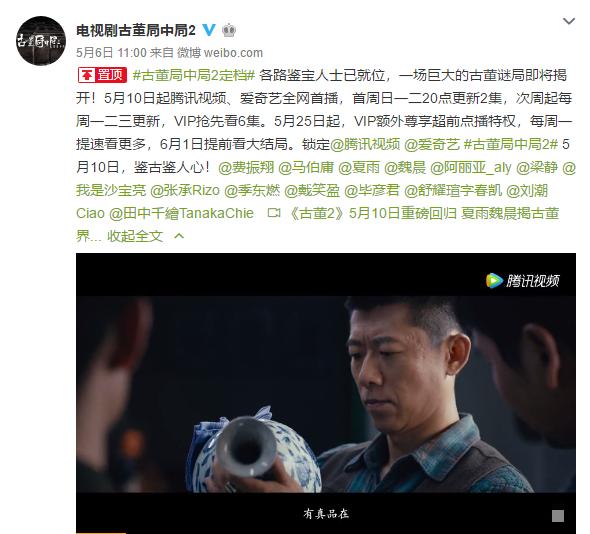This screenshot has width=590, height=534.
Task: Open the post options chevron menu
Action: pyautogui.click(x=569, y=21)
